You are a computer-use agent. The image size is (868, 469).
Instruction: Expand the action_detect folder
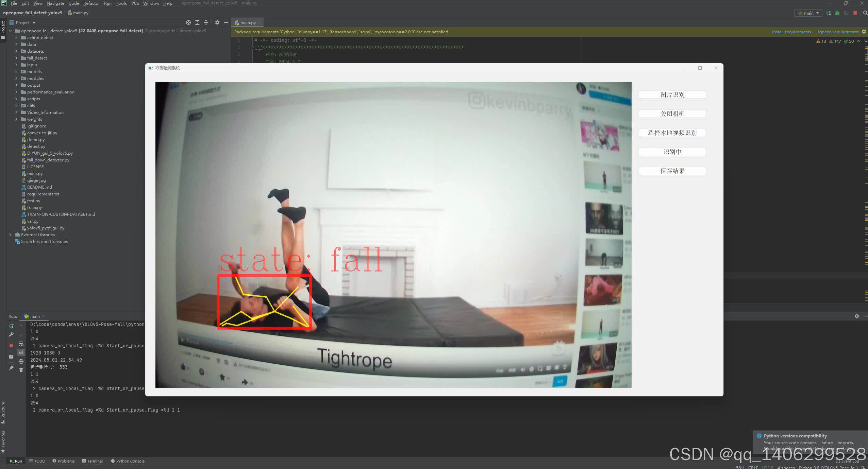pos(16,38)
